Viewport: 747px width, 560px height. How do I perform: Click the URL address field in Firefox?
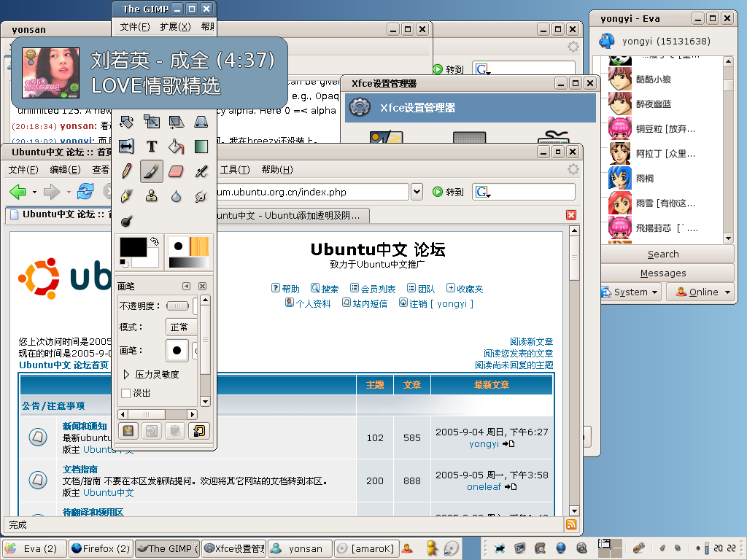pyautogui.click(x=312, y=192)
